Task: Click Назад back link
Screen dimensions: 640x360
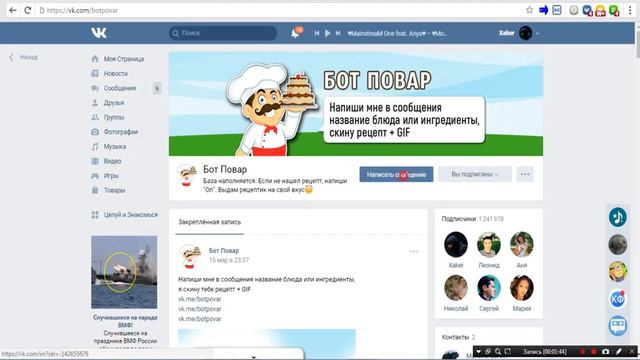Action: [23, 57]
